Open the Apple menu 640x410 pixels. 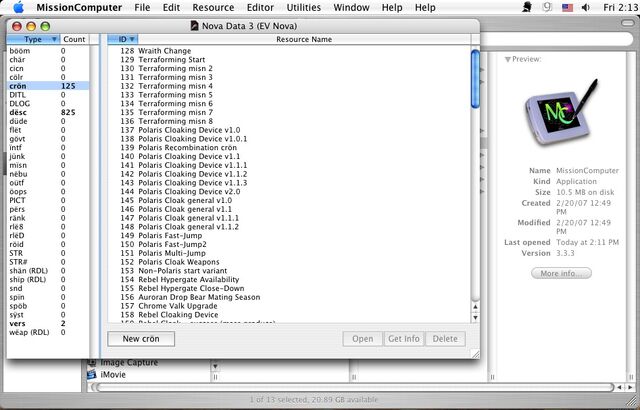(18, 7)
